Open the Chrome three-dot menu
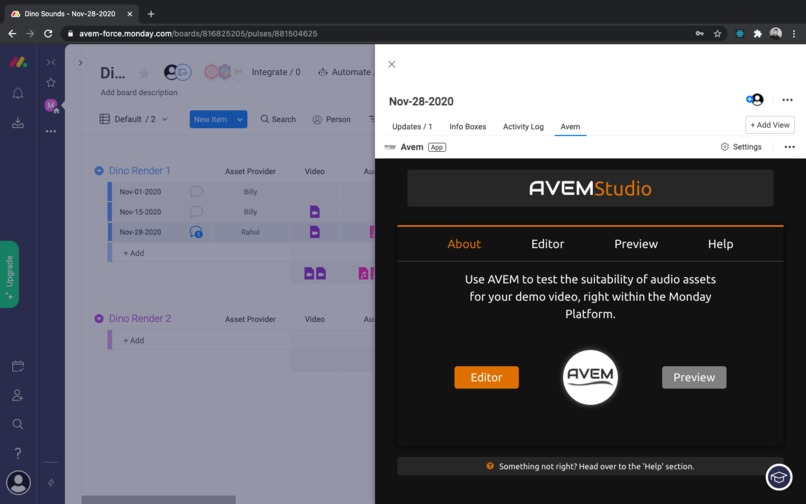 [794, 33]
